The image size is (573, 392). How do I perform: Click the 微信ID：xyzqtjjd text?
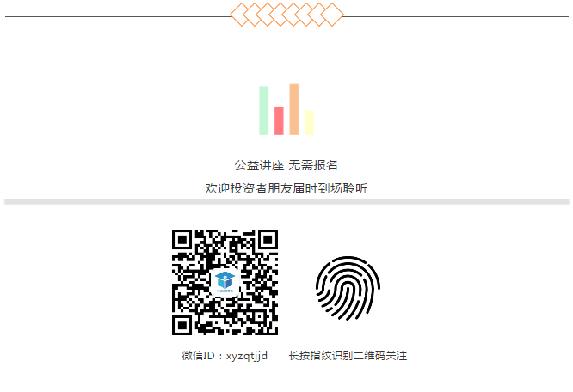coord(225,356)
